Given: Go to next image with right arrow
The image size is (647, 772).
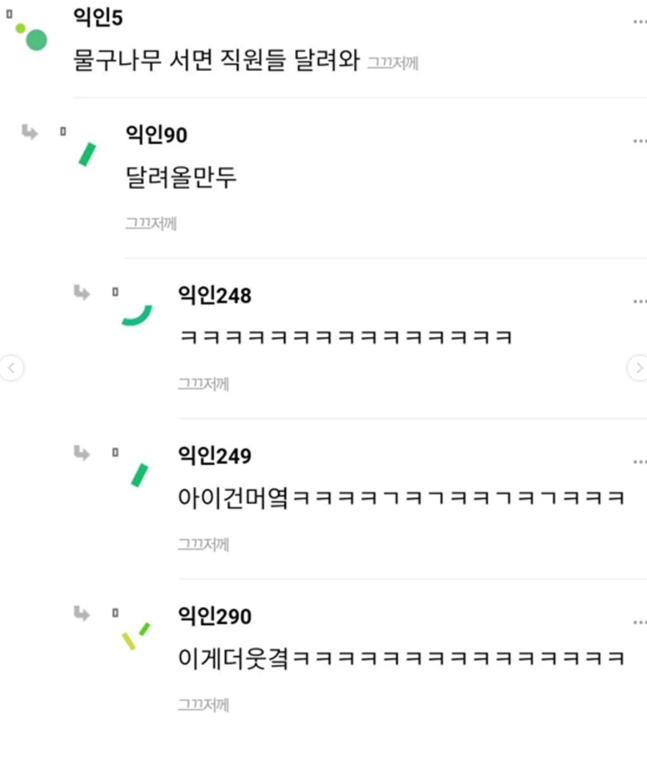Looking at the screenshot, I should (x=638, y=368).
